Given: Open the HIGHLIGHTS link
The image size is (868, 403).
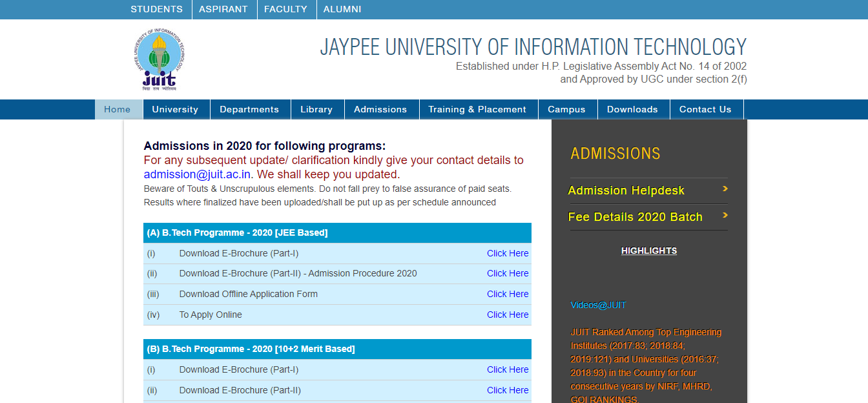Looking at the screenshot, I should 648,251.
